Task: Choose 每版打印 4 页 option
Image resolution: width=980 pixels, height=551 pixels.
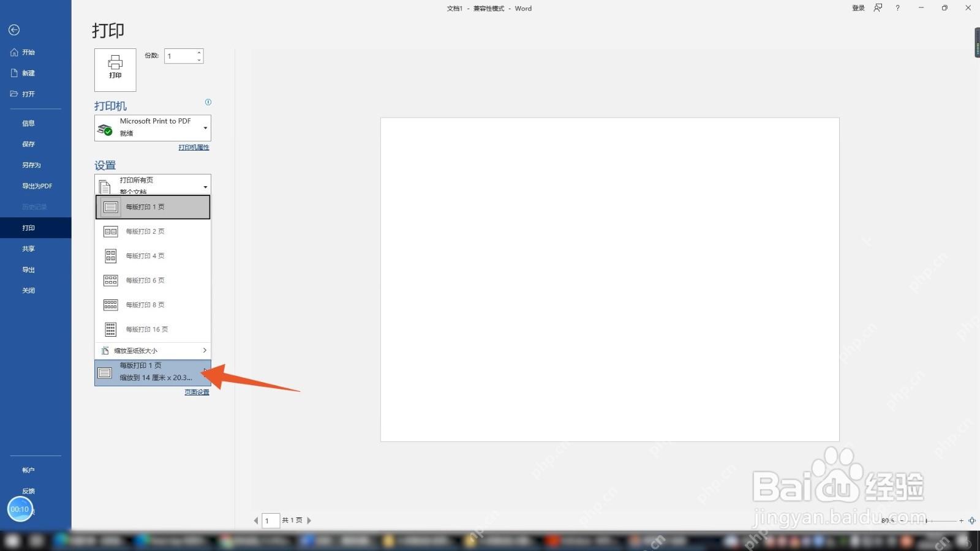Action: pos(153,256)
